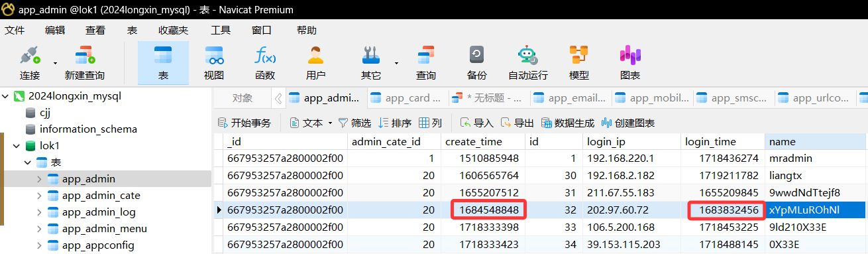The image size is (868, 254).
Task: Select the cell with name liangtx
Action: (816, 176)
